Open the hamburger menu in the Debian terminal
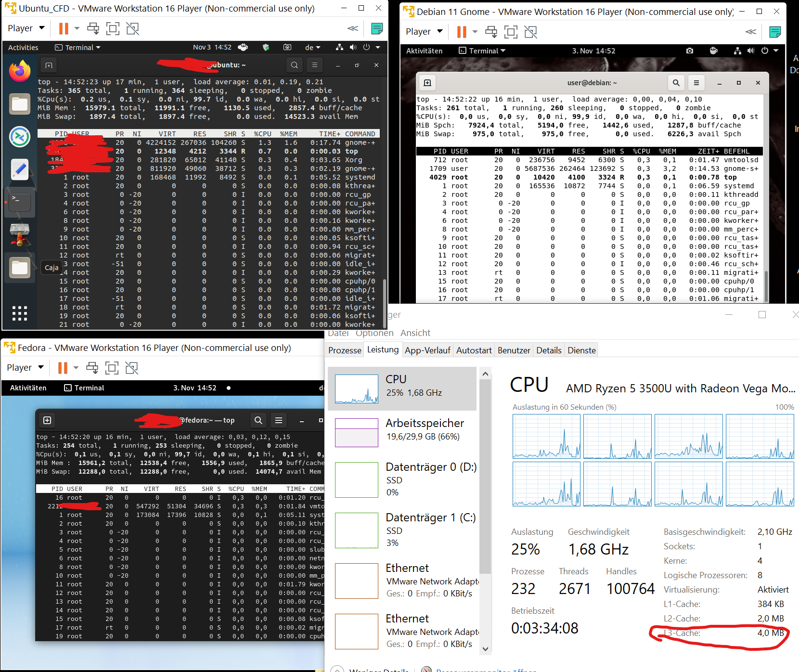This screenshot has width=799, height=672. point(696,83)
